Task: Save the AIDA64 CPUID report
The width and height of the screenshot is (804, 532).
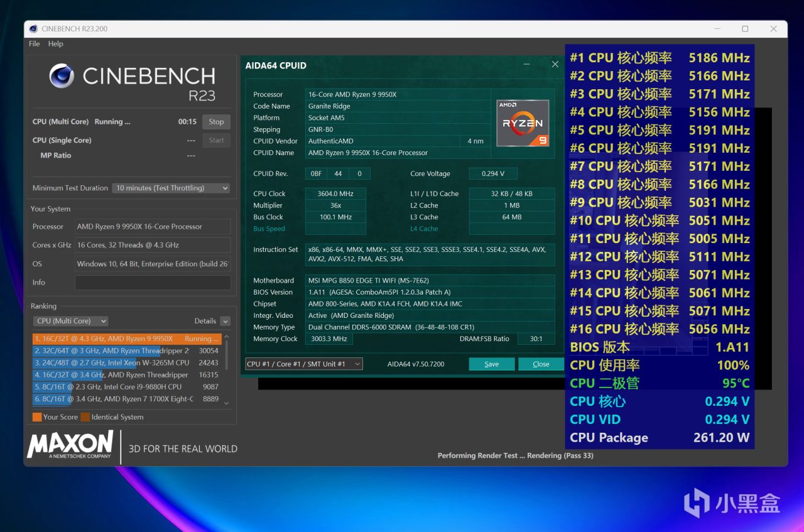Action: 492,364
